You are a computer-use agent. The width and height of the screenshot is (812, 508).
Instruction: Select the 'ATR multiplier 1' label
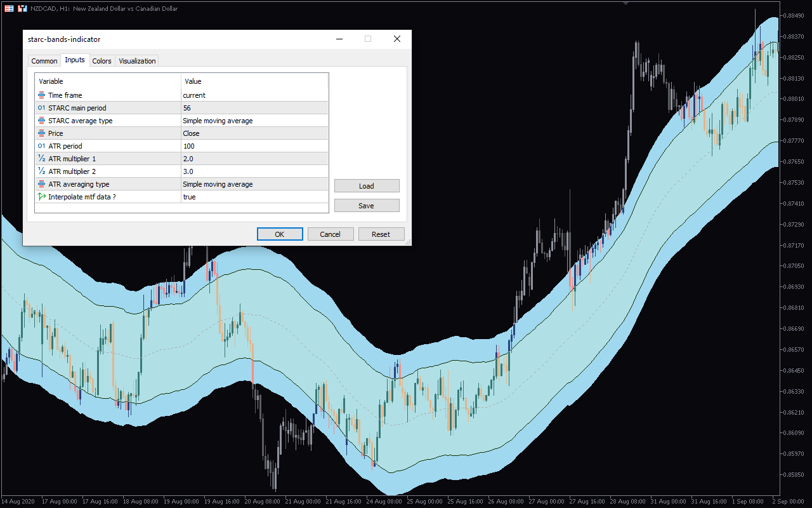pyautogui.click(x=72, y=159)
